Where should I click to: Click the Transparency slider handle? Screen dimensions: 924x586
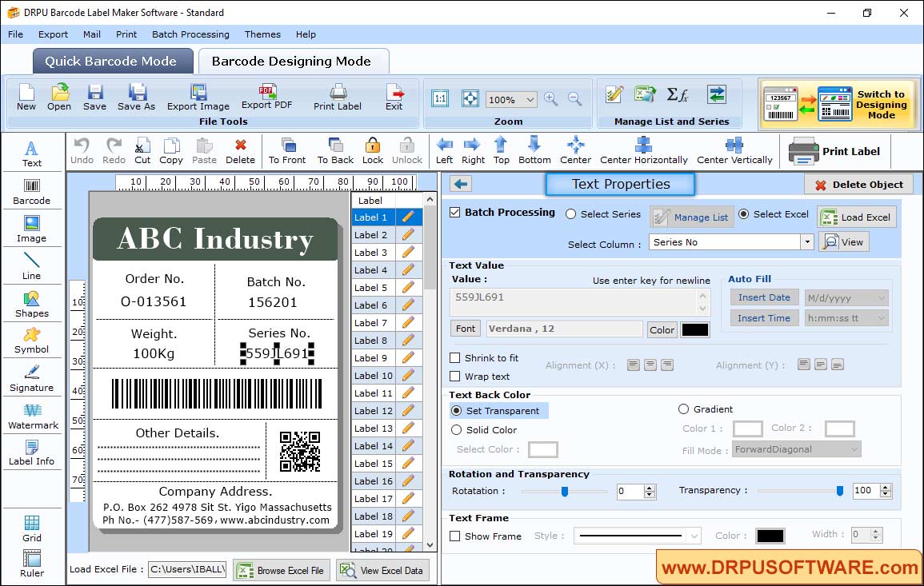coord(840,491)
